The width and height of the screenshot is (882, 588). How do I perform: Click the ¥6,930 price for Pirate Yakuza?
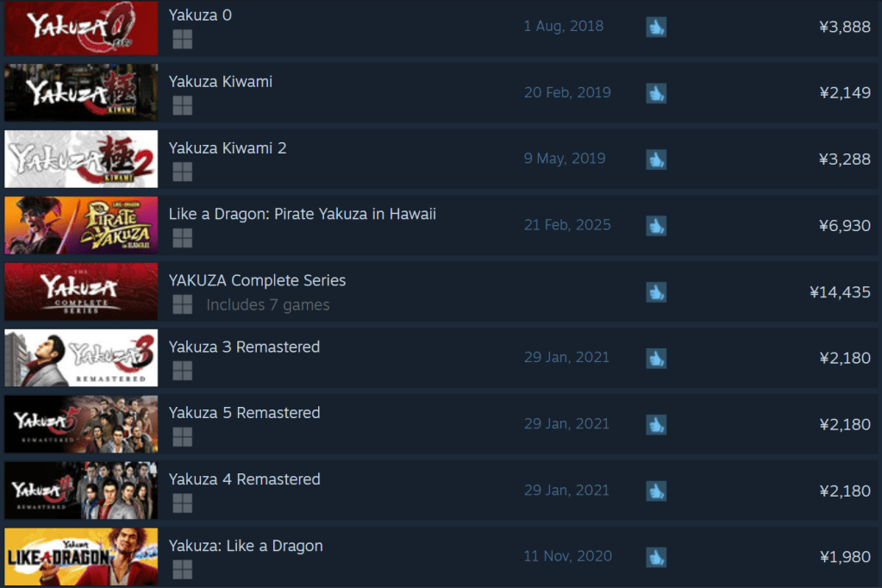pos(844,226)
